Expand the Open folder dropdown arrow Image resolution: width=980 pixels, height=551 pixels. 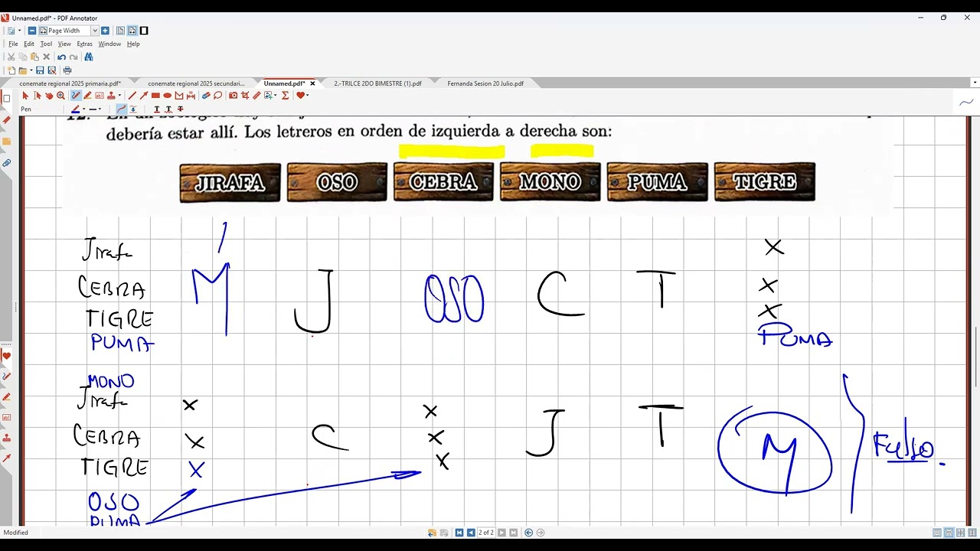31,70
